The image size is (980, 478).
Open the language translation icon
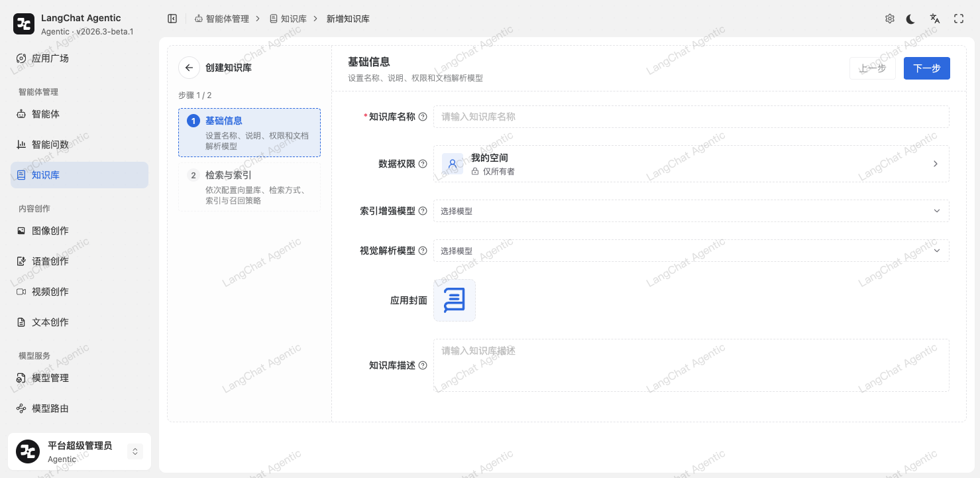tap(935, 19)
